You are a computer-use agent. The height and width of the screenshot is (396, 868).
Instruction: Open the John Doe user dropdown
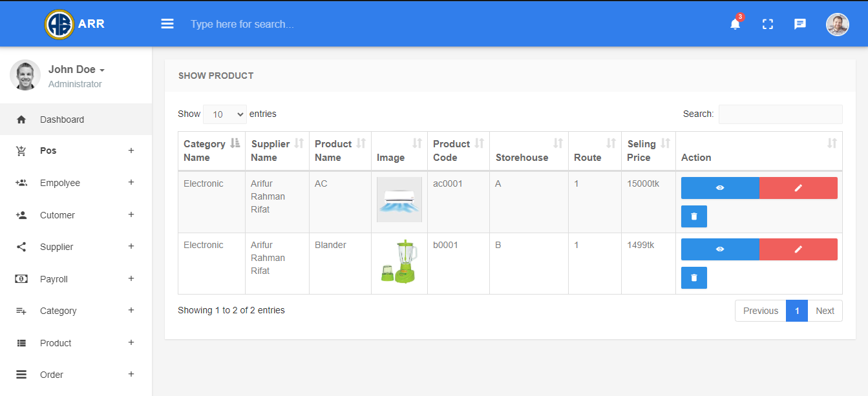tap(76, 70)
